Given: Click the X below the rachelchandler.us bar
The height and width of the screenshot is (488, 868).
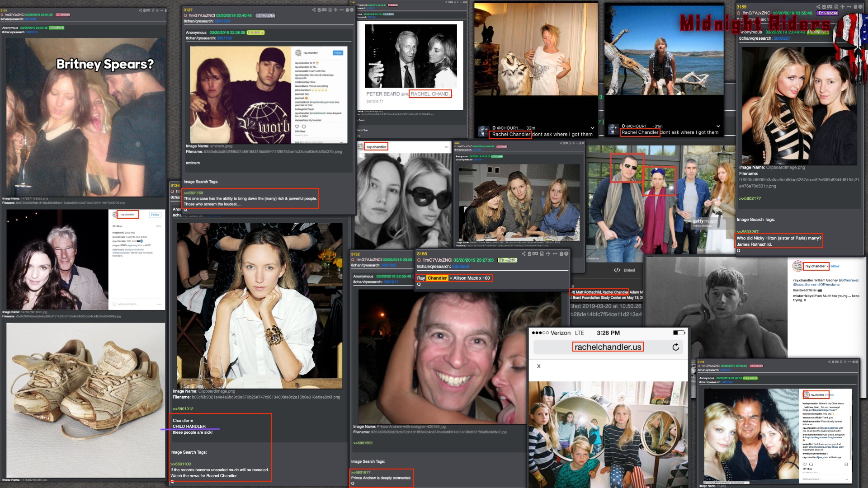Looking at the screenshot, I should [x=538, y=366].
